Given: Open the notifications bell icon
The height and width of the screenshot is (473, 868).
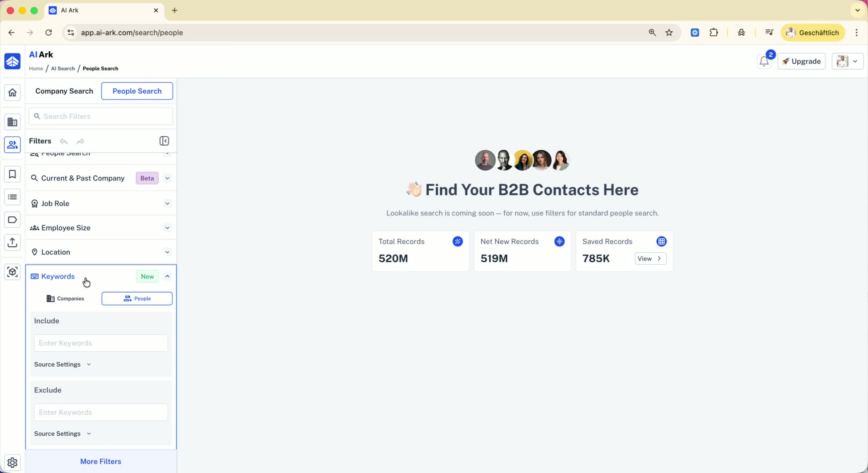Looking at the screenshot, I should pyautogui.click(x=764, y=61).
